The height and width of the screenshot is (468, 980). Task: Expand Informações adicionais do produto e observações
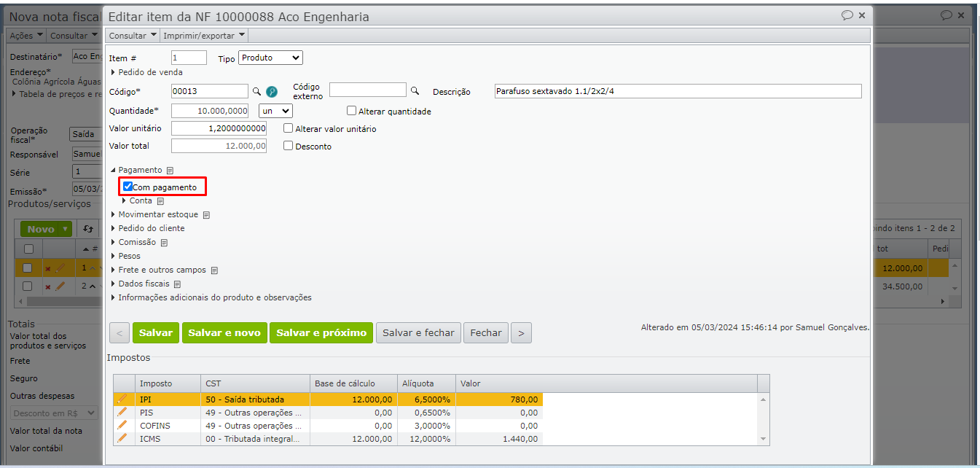[x=113, y=298]
